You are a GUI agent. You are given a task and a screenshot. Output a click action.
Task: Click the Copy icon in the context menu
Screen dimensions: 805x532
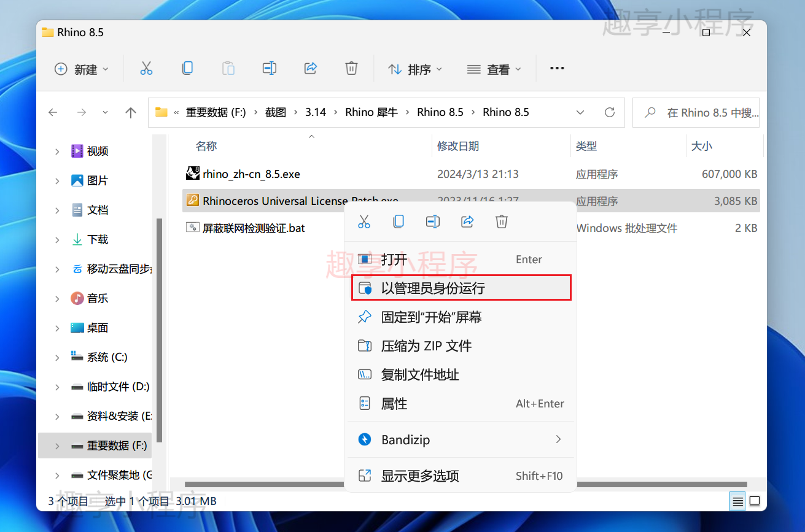[x=399, y=222]
